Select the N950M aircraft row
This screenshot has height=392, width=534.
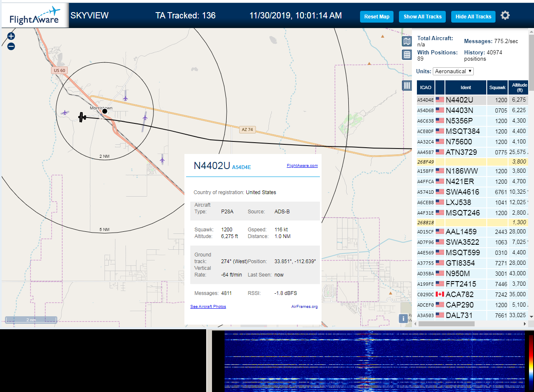(473, 274)
